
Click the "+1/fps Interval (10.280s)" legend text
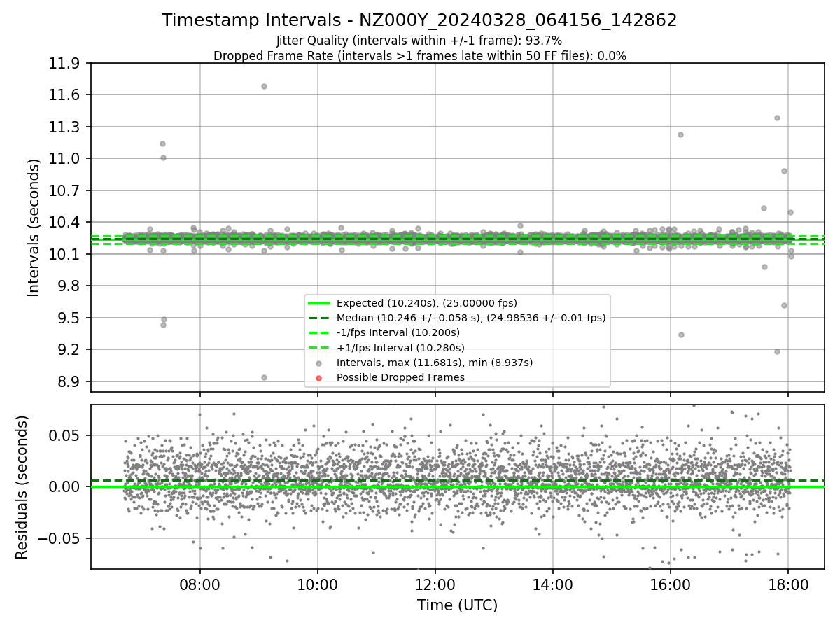(x=400, y=347)
